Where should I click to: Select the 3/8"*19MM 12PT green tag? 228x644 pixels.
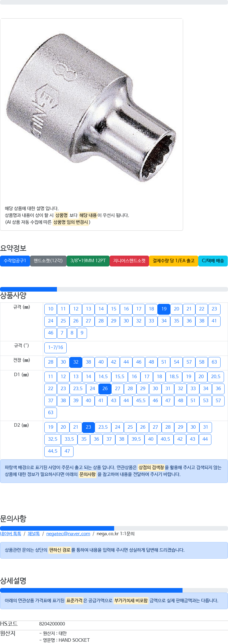pos(88,261)
